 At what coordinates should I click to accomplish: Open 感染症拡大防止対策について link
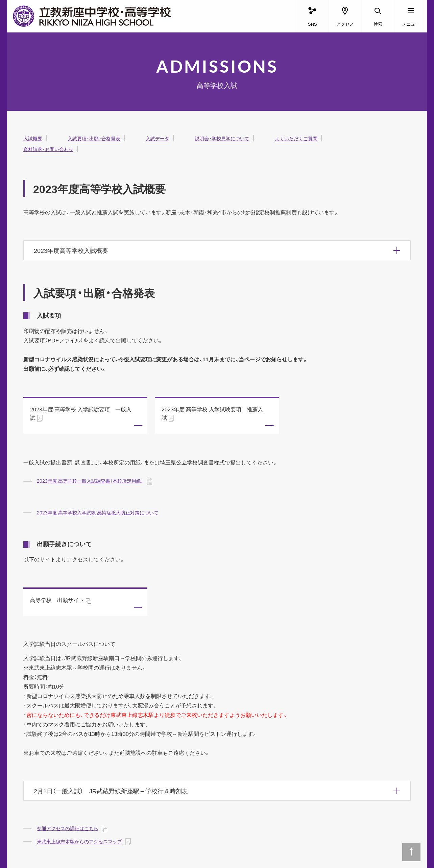coord(98,513)
